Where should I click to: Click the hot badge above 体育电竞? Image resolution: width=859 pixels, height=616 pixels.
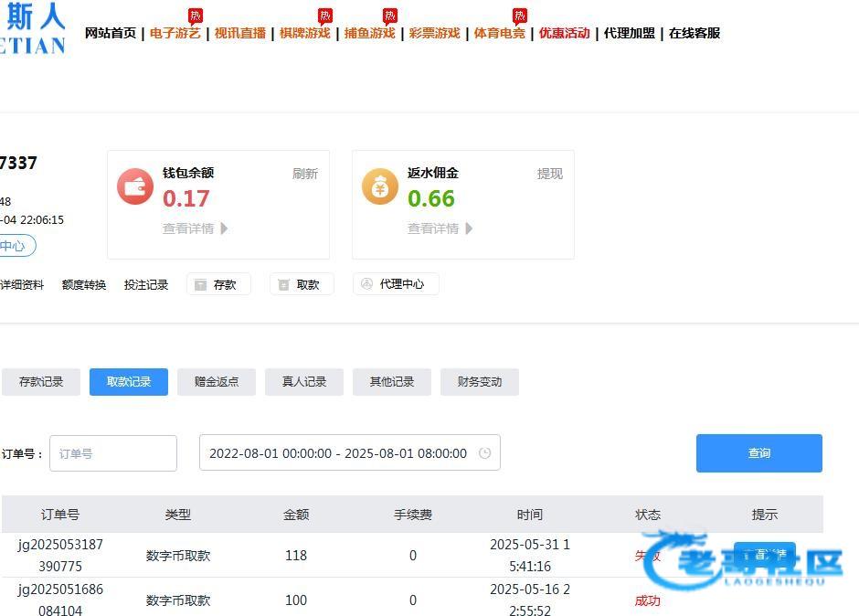click(520, 16)
